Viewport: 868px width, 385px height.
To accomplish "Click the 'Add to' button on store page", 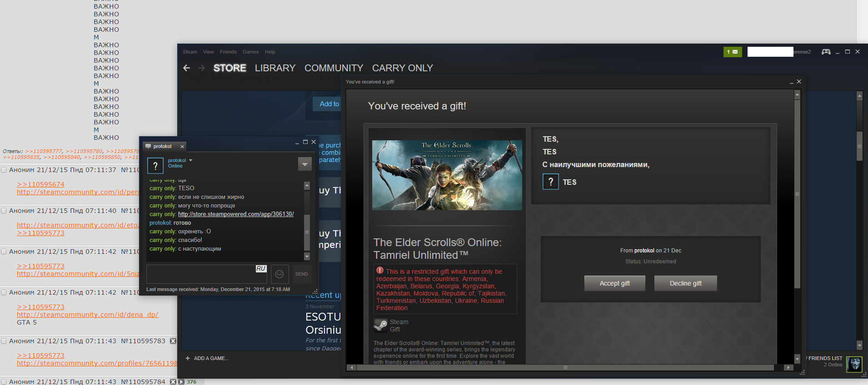I will click(x=327, y=104).
